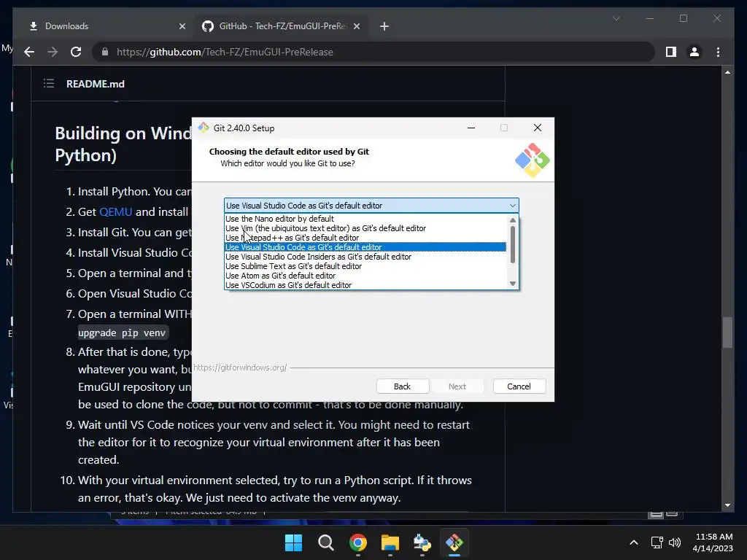The image size is (747, 560).
Task: Open the Python installer taskbar icon
Action: click(422, 542)
